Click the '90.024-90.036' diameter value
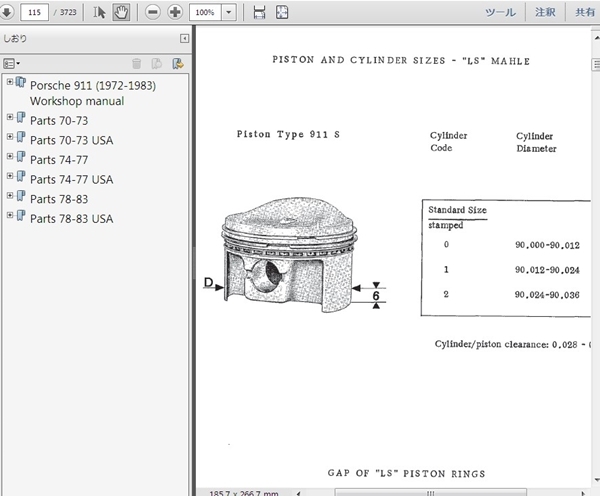Viewport: 600px width, 496px height. (x=547, y=295)
